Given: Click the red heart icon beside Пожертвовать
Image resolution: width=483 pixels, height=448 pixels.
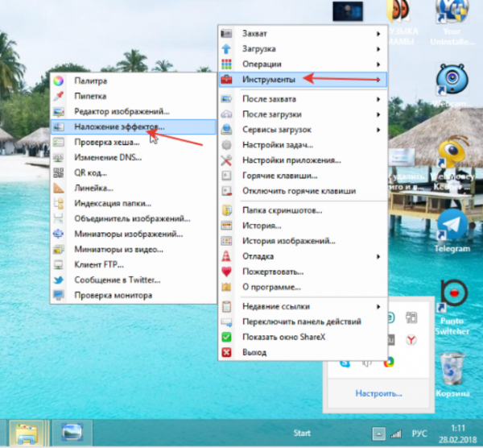Looking at the screenshot, I should (x=226, y=272).
